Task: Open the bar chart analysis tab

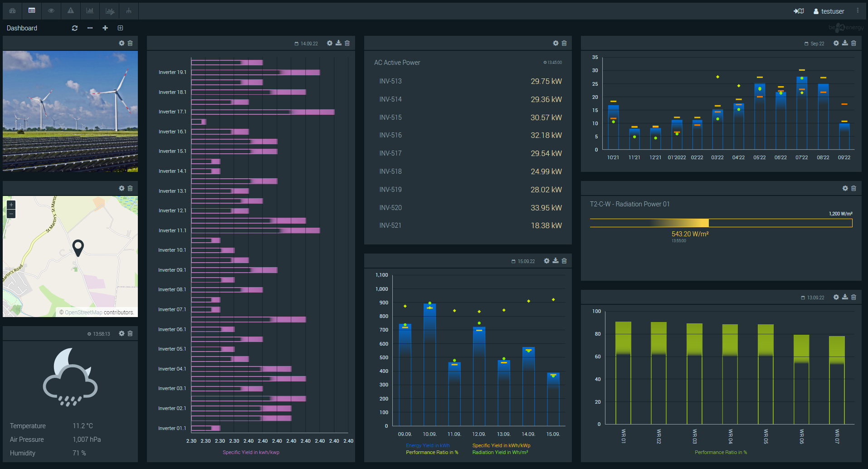Action: click(x=90, y=10)
